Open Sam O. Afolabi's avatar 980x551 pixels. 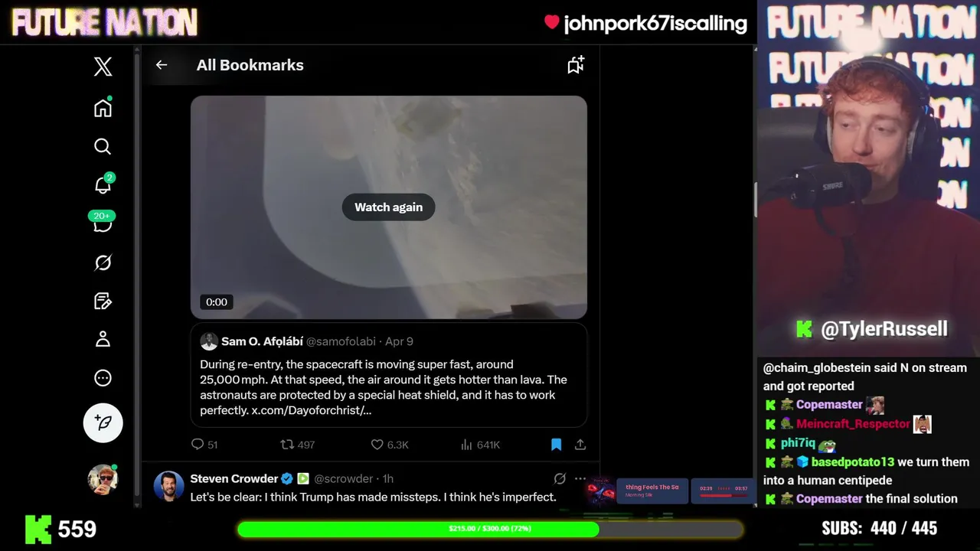(x=209, y=341)
